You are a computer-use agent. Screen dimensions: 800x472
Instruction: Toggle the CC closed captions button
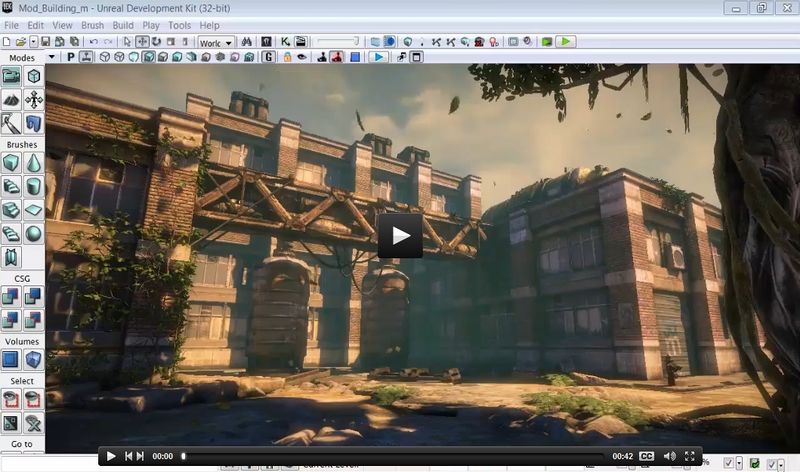pyautogui.click(x=646, y=456)
